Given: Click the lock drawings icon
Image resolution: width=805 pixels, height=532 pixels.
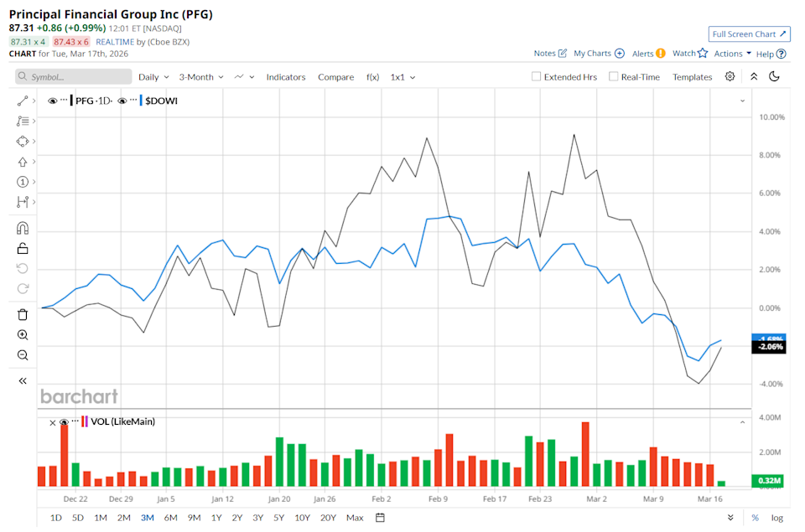Looking at the screenshot, I should coord(23,248).
